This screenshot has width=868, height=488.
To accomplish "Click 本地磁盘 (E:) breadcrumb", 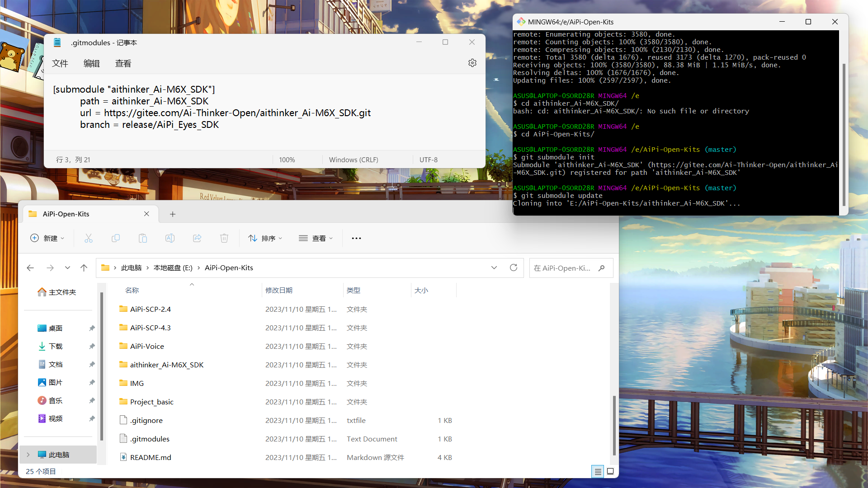I will pyautogui.click(x=173, y=268).
